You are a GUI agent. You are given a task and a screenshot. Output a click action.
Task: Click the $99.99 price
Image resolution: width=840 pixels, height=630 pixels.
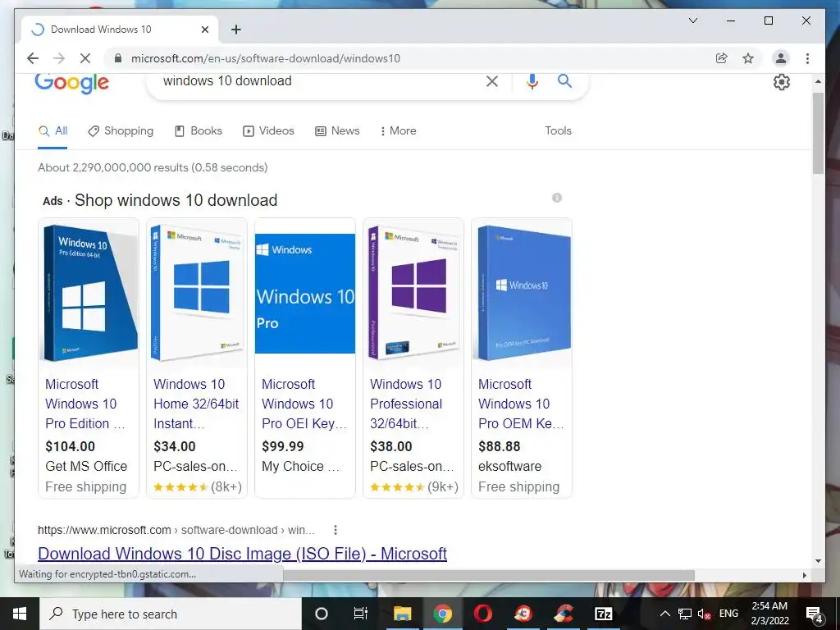pyautogui.click(x=283, y=446)
